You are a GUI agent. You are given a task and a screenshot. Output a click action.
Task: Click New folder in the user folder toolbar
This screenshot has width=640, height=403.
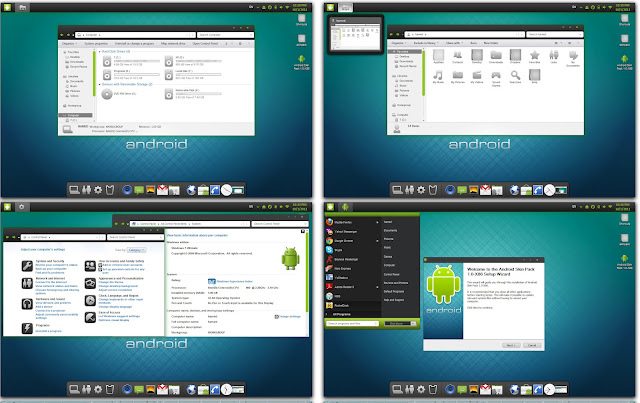click(491, 42)
